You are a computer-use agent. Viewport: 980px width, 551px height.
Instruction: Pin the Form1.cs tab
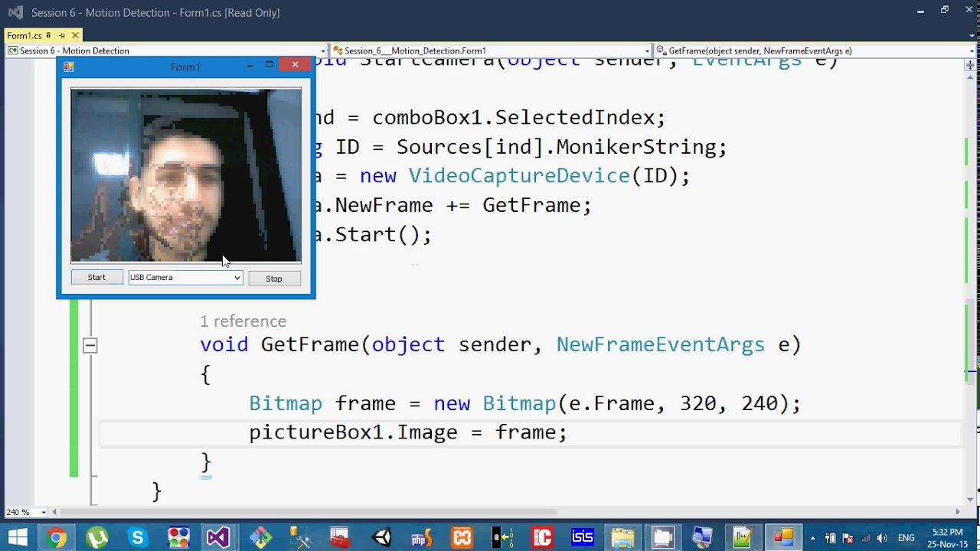(61, 35)
